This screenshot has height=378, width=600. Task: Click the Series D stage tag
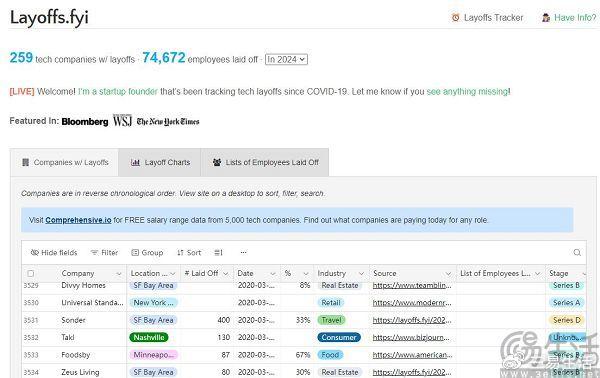(567, 320)
